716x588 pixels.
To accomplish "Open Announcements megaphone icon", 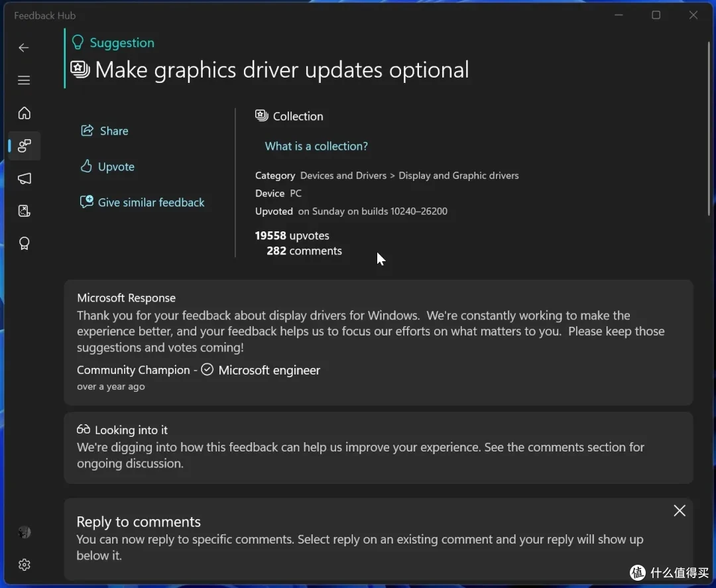I will 25,178.
